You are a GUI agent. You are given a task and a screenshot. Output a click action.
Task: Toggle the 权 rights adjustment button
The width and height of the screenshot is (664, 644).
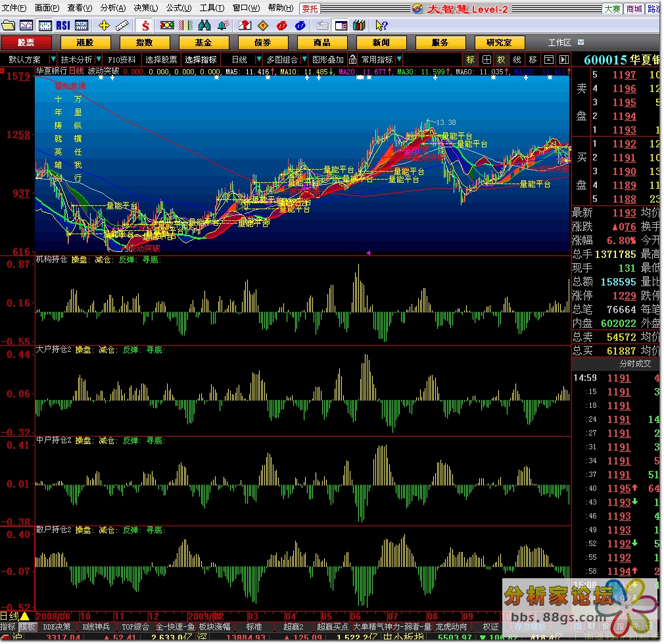click(x=501, y=59)
